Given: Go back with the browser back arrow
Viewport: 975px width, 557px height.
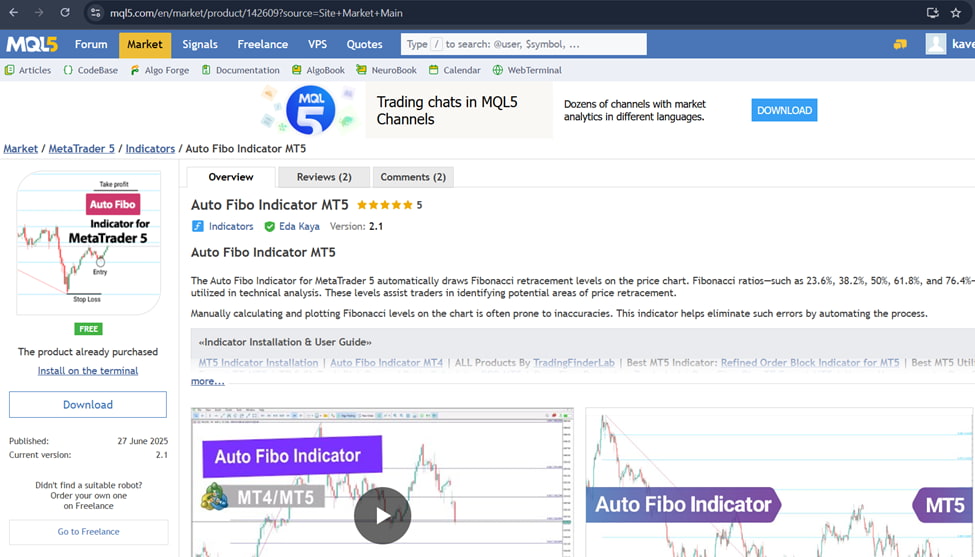Looking at the screenshot, I should tap(13, 12).
